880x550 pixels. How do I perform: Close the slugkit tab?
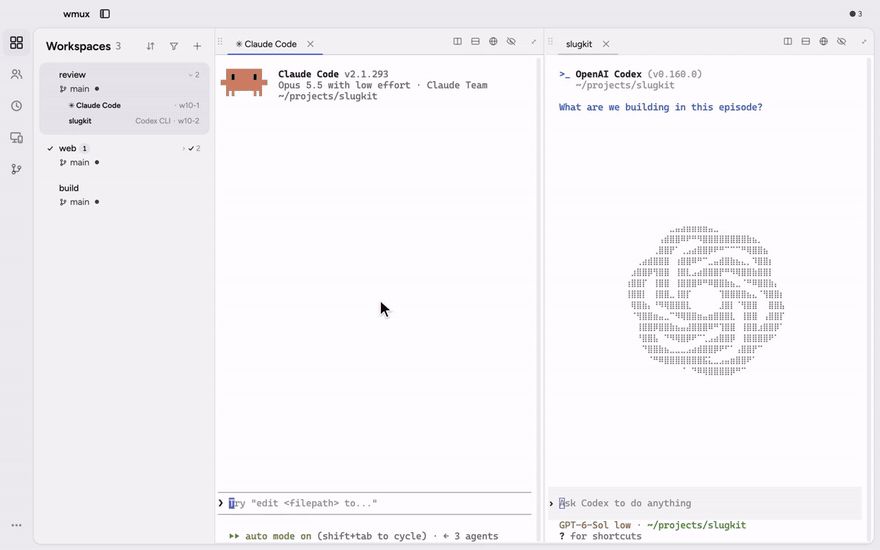click(606, 44)
